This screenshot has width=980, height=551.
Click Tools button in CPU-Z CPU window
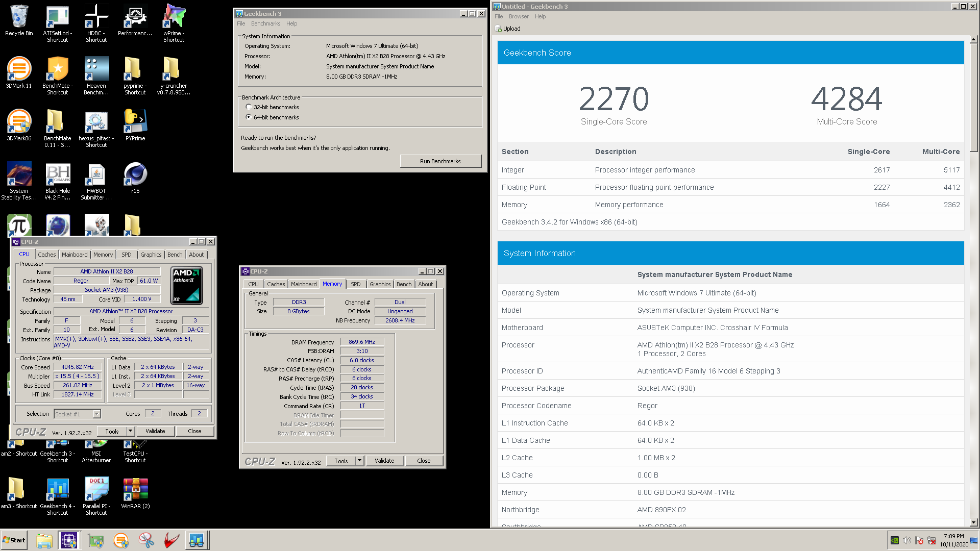click(x=112, y=431)
